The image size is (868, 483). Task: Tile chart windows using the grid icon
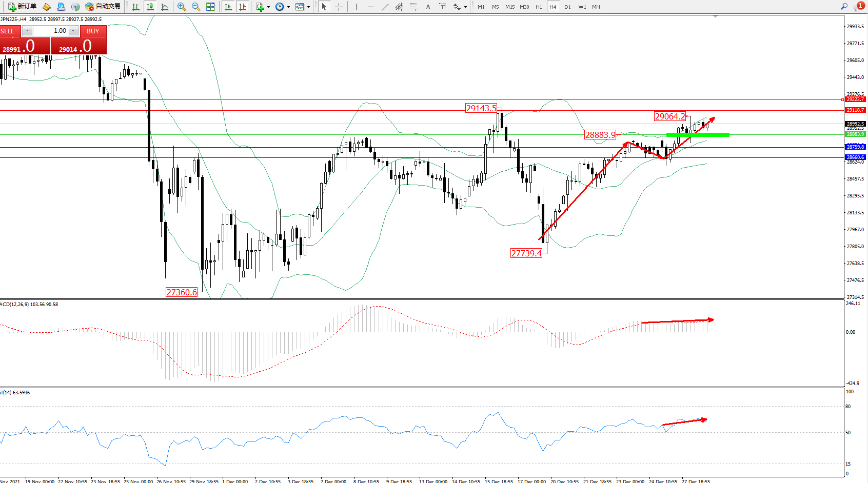[x=210, y=7]
